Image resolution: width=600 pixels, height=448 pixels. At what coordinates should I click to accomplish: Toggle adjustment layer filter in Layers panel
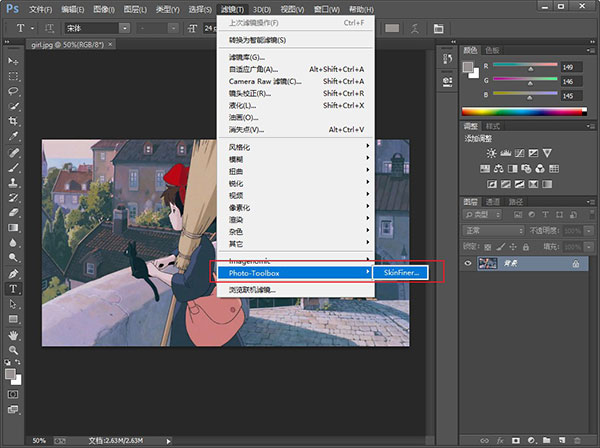tap(532, 215)
